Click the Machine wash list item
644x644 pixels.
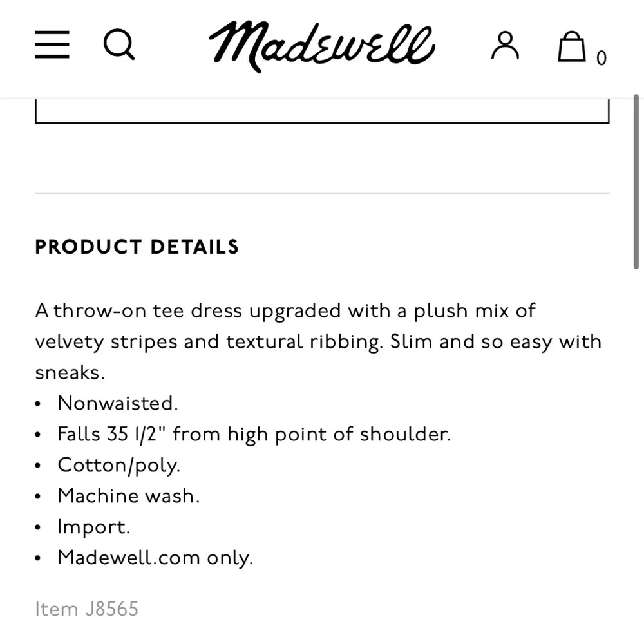[x=128, y=496]
